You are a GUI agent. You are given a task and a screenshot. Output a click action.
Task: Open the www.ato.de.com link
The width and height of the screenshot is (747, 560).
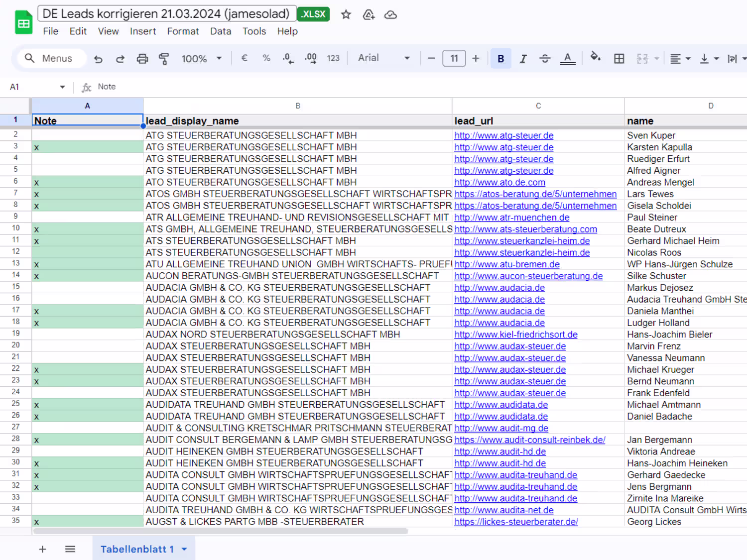click(499, 183)
